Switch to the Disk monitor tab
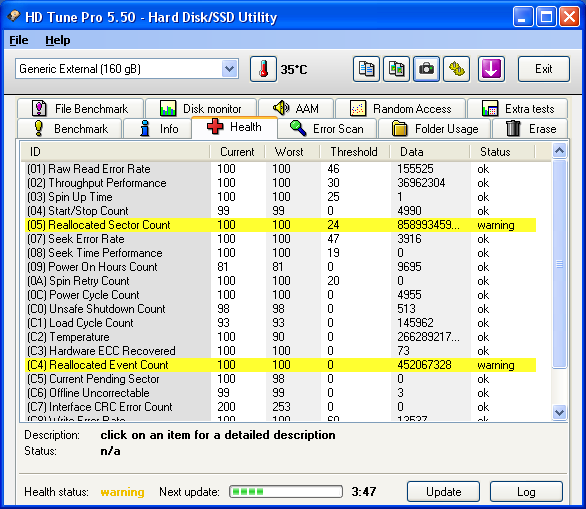 coord(201,109)
